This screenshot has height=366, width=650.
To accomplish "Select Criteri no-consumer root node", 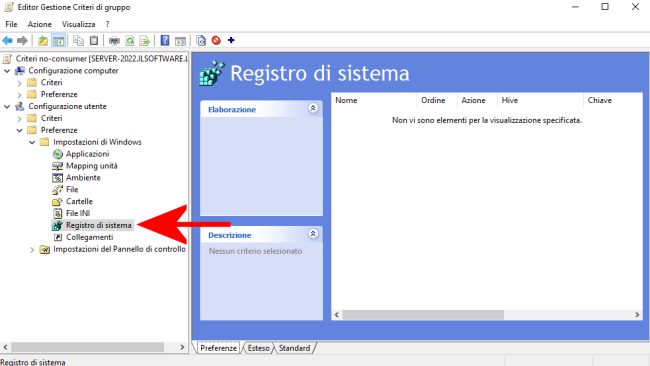I will (102, 58).
